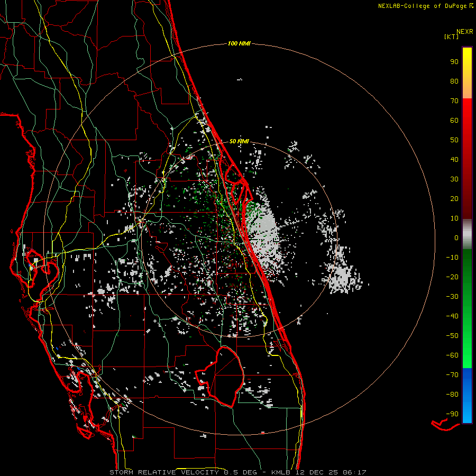Viewport: 476px width, 476px height.
Task: Click the 90 label on the velocity scale
Action: [454, 62]
